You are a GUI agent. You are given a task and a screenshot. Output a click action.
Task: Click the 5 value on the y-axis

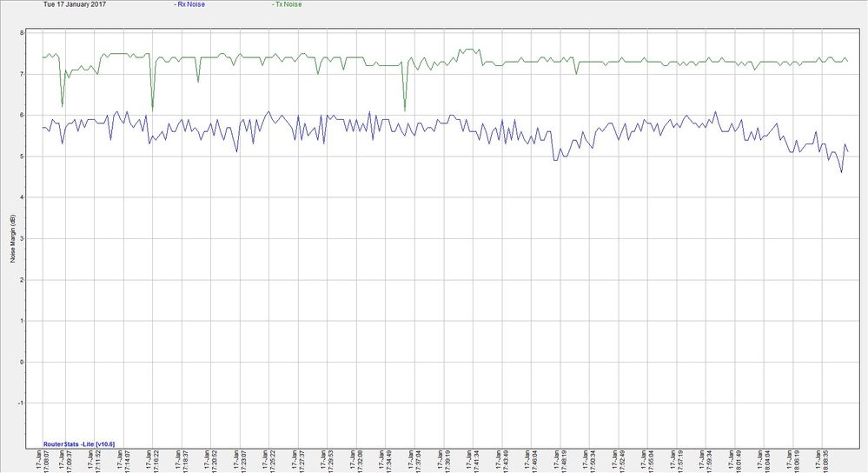tap(22, 157)
